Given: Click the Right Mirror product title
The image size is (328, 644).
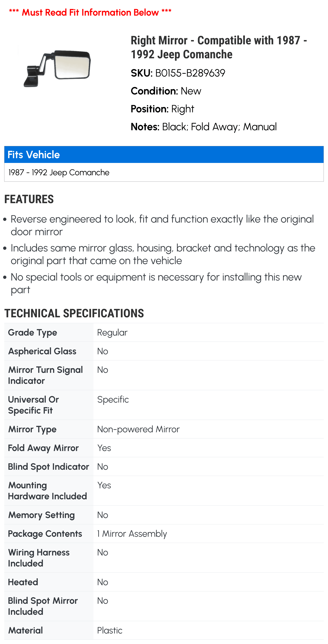Looking at the screenshot, I should tap(219, 47).
